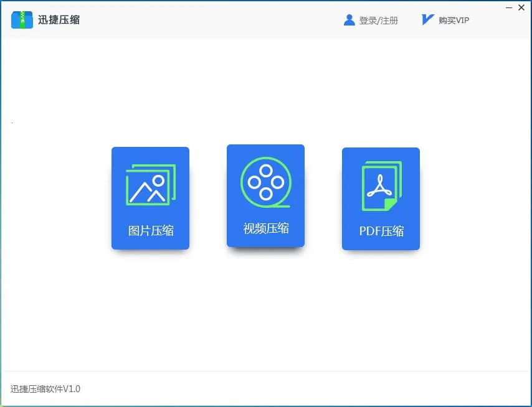
Task: Select the PDF压缩 label text
Action: (381, 230)
